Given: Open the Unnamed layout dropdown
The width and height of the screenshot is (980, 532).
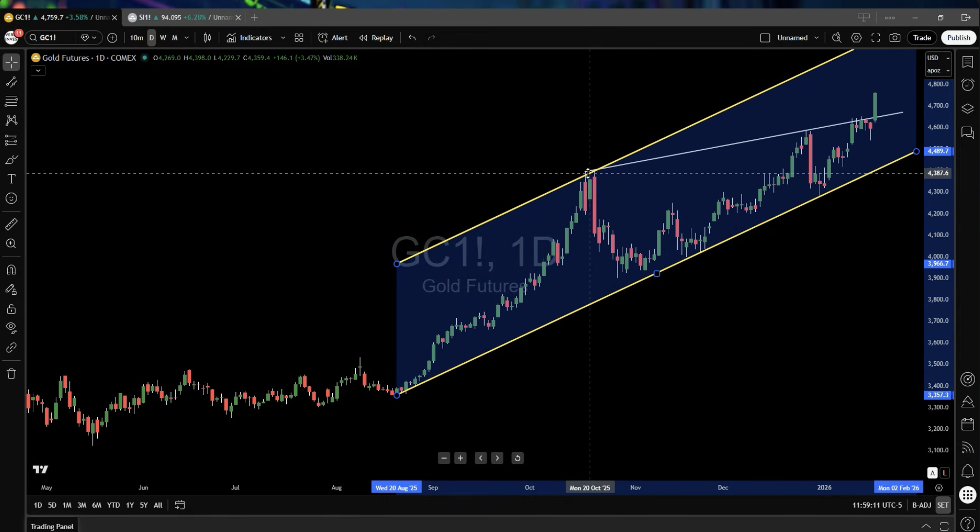Looking at the screenshot, I should (816, 38).
